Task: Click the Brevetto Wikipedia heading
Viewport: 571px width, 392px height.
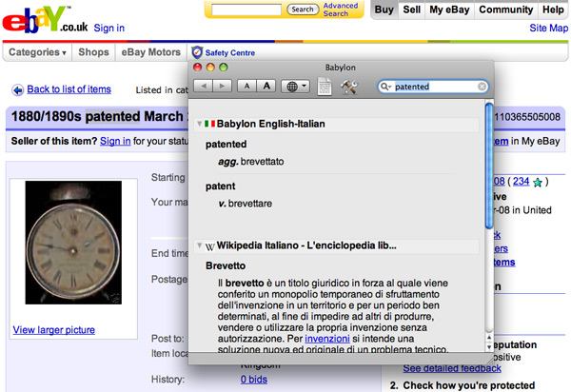Action: coord(226,265)
